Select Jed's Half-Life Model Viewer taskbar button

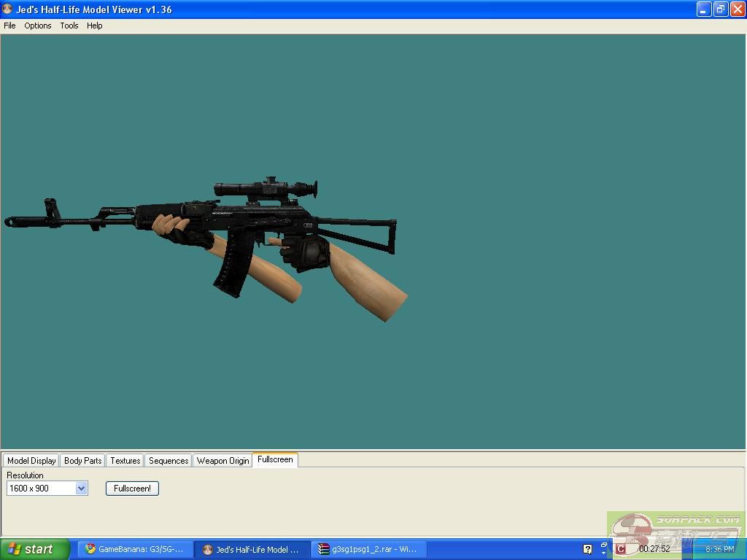pos(252,549)
